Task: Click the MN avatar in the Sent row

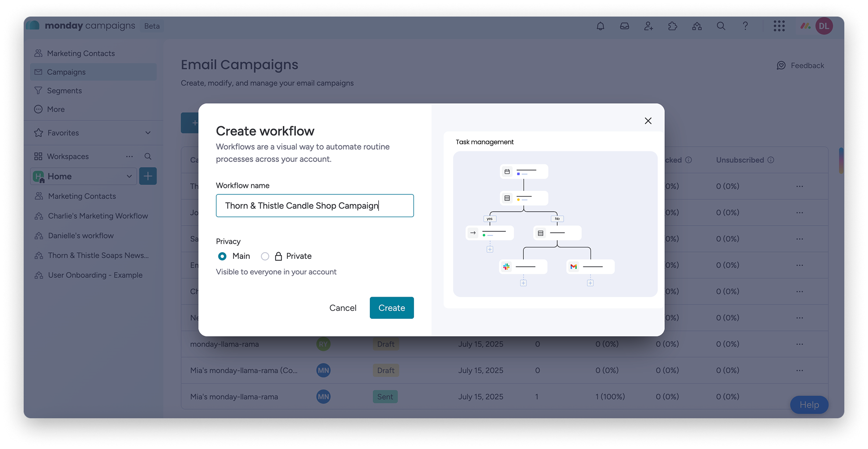Action: tap(323, 397)
